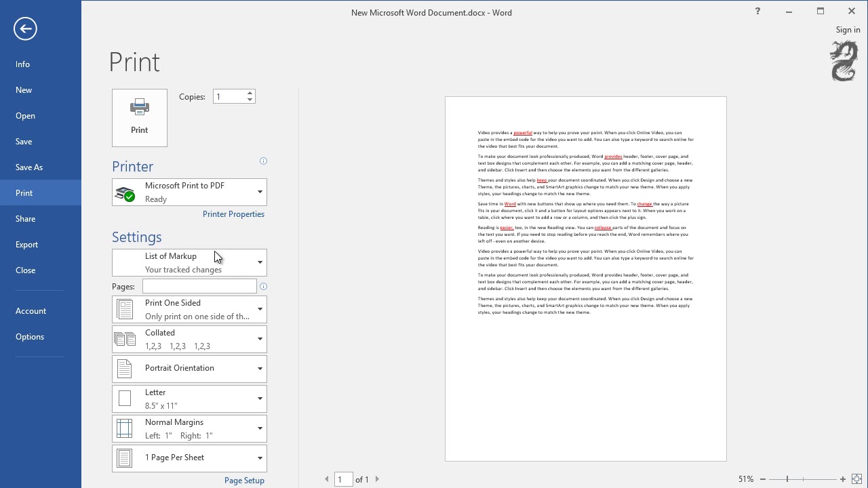Go to the previous preview page arrow
868x488 pixels.
point(327,479)
